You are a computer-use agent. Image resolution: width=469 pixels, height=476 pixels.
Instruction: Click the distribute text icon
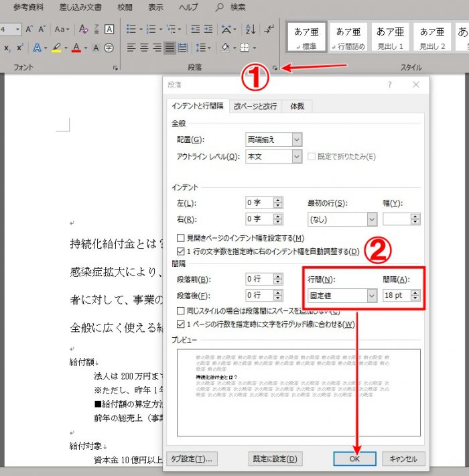[x=183, y=48]
